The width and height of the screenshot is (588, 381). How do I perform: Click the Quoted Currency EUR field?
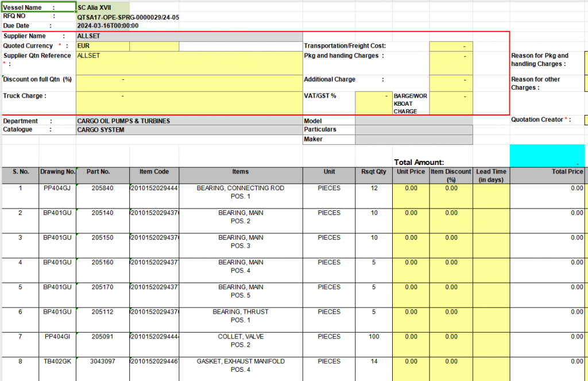point(103,46)
